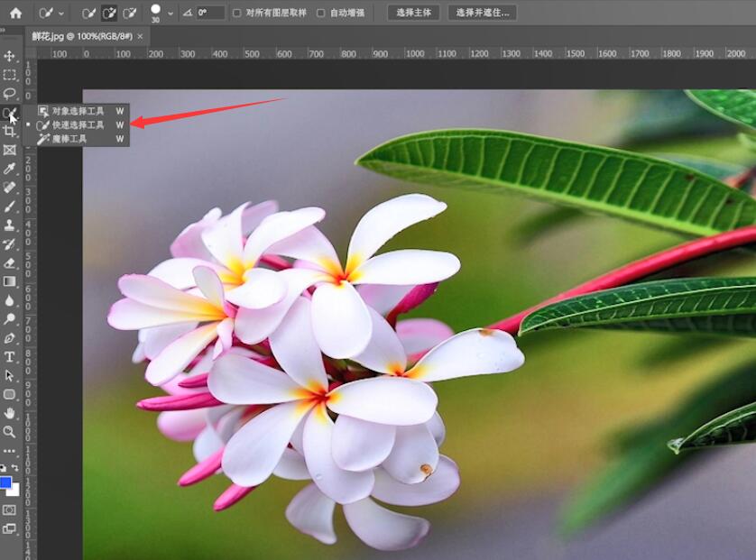Select the Blur tool
Image resolution: width=756 pixels, height=560 pixels.
9,300
